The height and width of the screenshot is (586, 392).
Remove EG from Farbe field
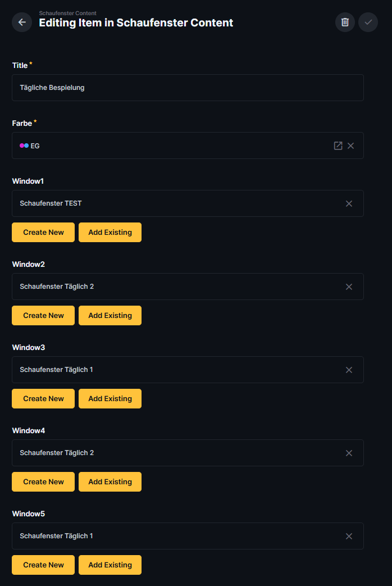click(350, 146)
